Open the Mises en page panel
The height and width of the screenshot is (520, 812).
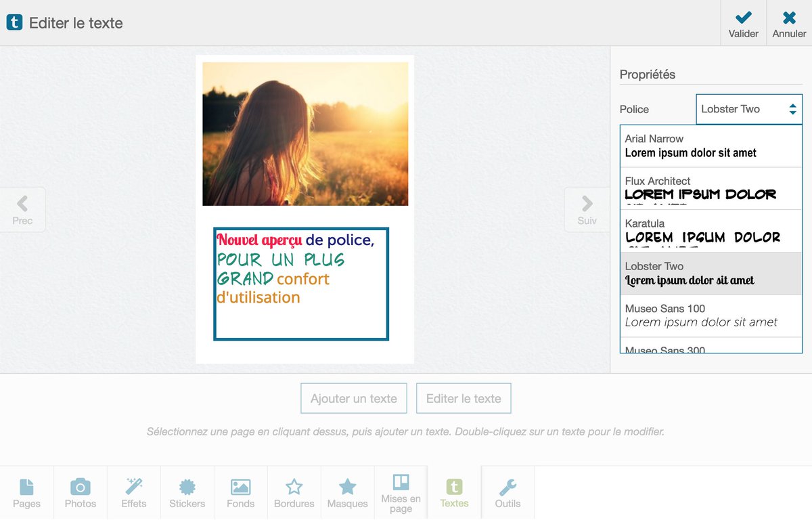pyautogui.click(x=401, y=492)
